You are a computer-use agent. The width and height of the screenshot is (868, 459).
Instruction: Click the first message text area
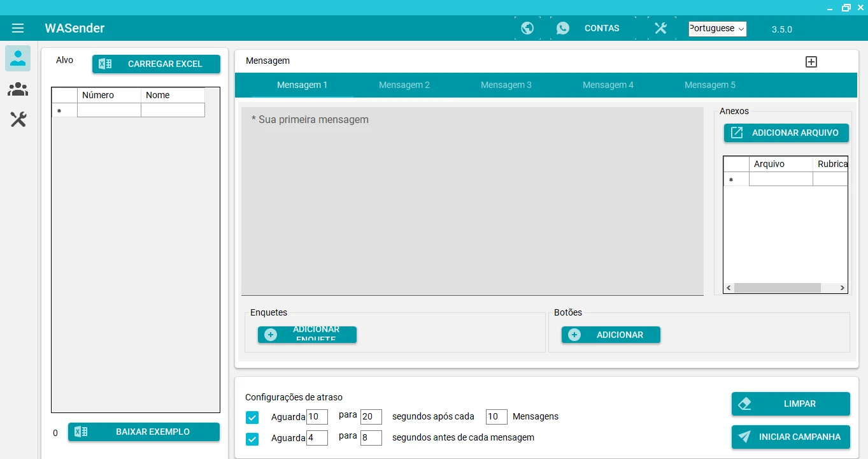[472, 201]
